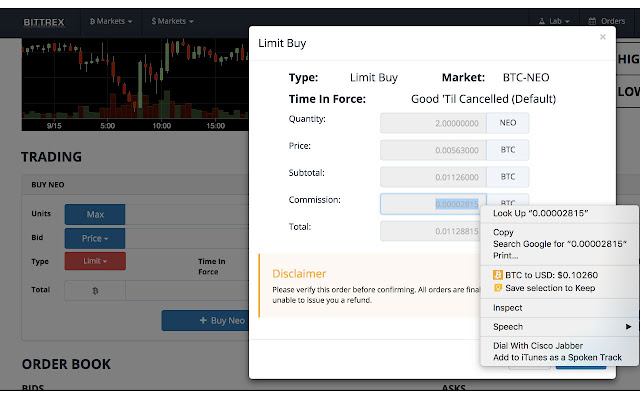Click the TRADING heading
Image resolution: width=640 pixels, height=400 pixels.
coord(51,157)
